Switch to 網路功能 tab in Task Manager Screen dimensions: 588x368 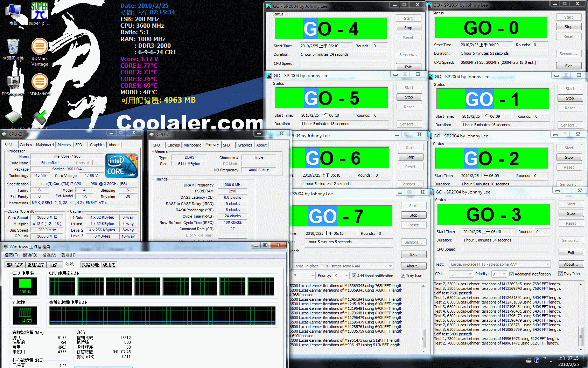click(90, 265)
